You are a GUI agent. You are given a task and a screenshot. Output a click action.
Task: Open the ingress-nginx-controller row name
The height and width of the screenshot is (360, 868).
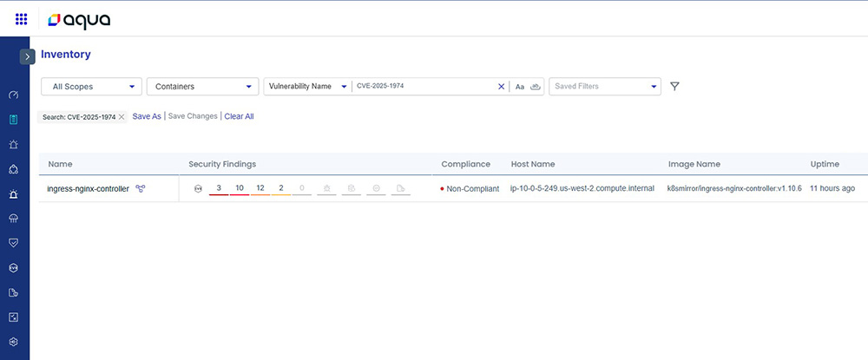coord(88,188)
